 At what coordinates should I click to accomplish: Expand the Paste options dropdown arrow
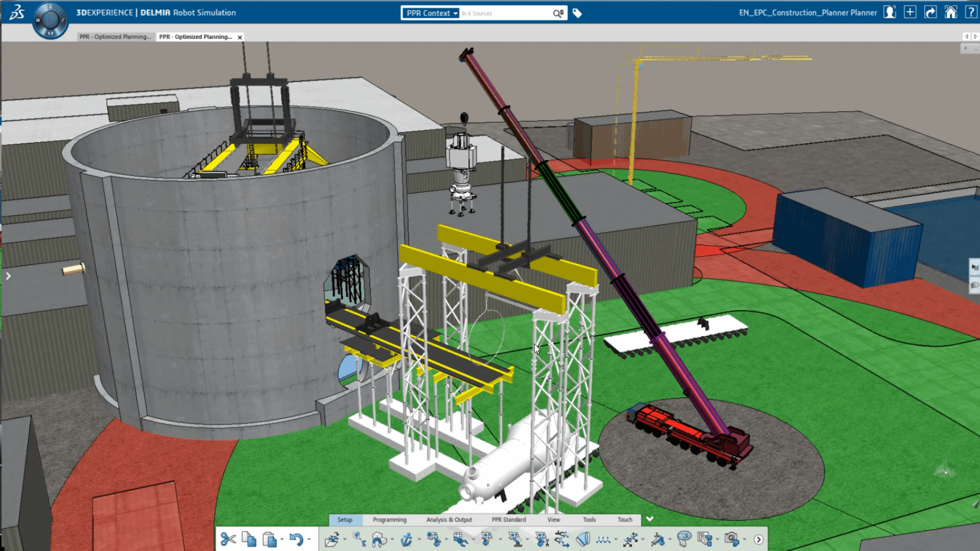282,540
